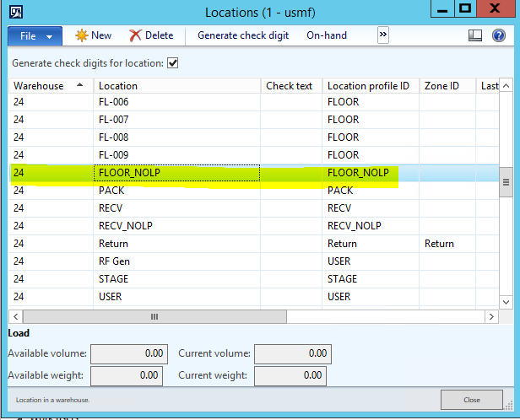
Task: Click the File dropdown arrow
Action: click(50, 37)
